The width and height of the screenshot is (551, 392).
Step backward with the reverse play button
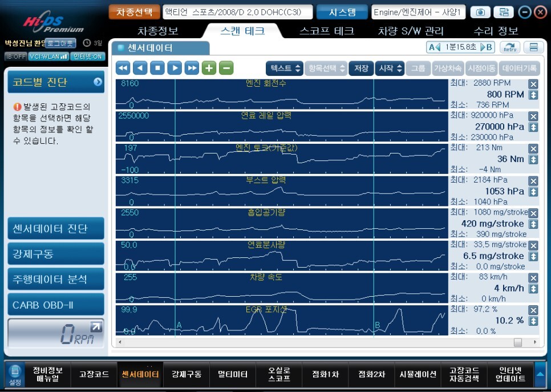[140, 68]
